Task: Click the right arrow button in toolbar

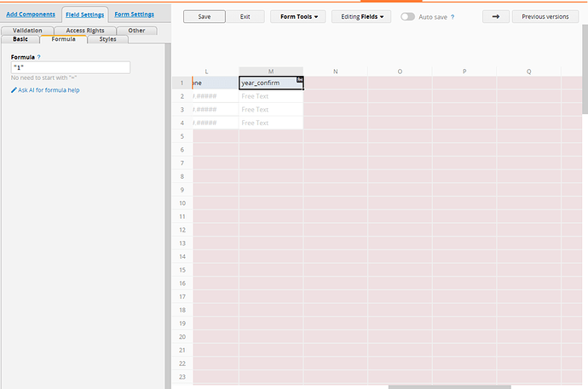Action: [496, 16]
